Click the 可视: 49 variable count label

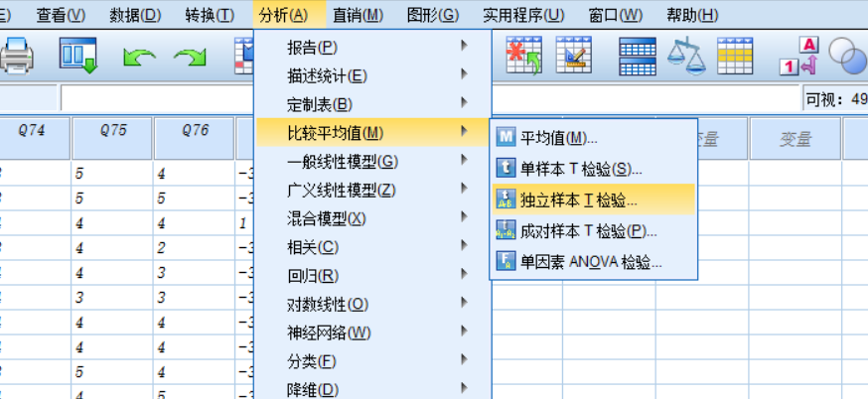pyautogui.click(x=836, y=99)
